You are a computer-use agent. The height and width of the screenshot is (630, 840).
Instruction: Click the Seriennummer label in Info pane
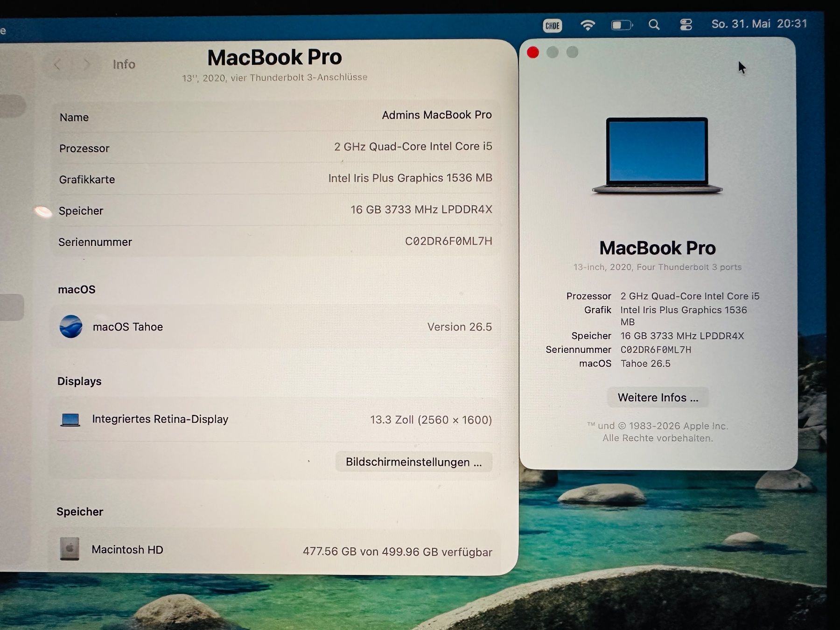95,242
